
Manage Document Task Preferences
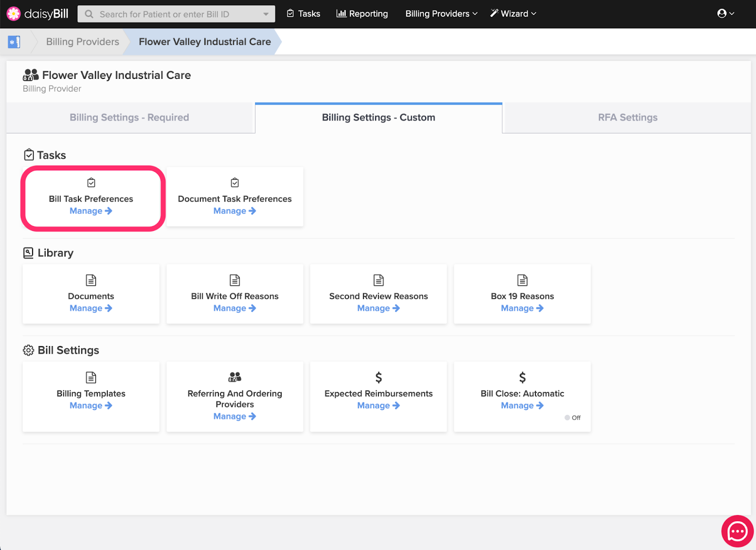(234, 211)
